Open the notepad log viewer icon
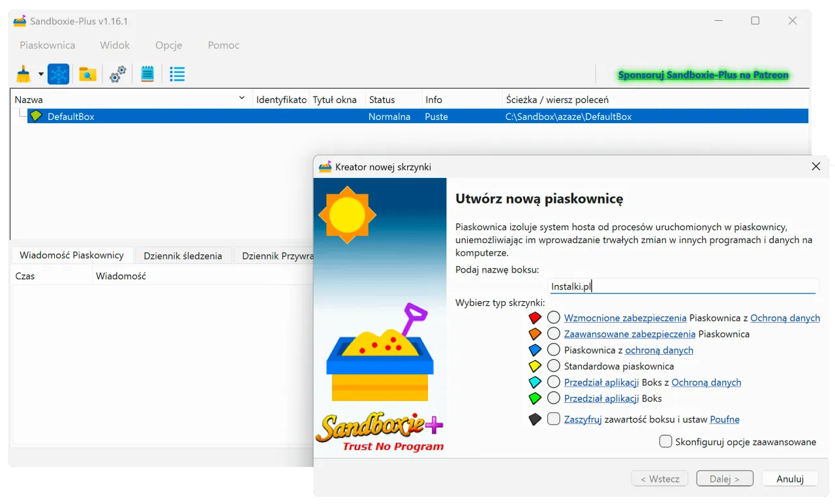835x504 pixels. pyautogui.click(x=147, y=74)
